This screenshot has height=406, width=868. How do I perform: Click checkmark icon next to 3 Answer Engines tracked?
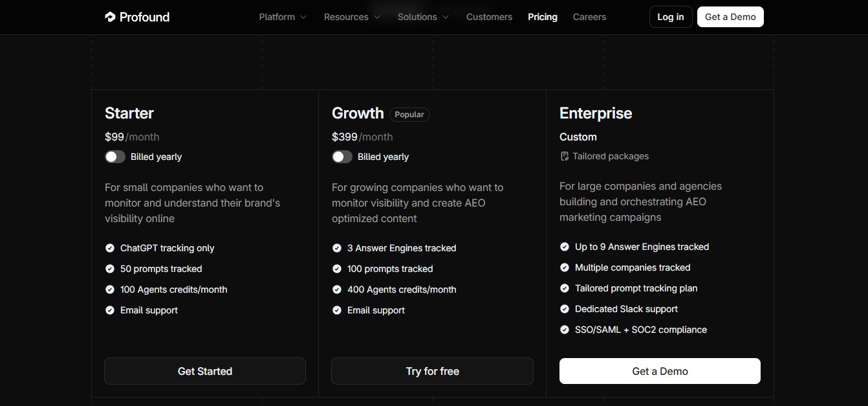tap(337, 248)
